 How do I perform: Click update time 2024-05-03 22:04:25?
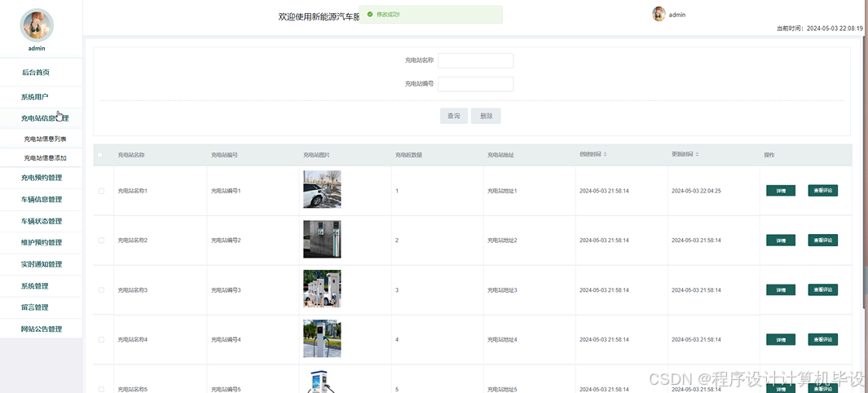[x=696, y=191]
